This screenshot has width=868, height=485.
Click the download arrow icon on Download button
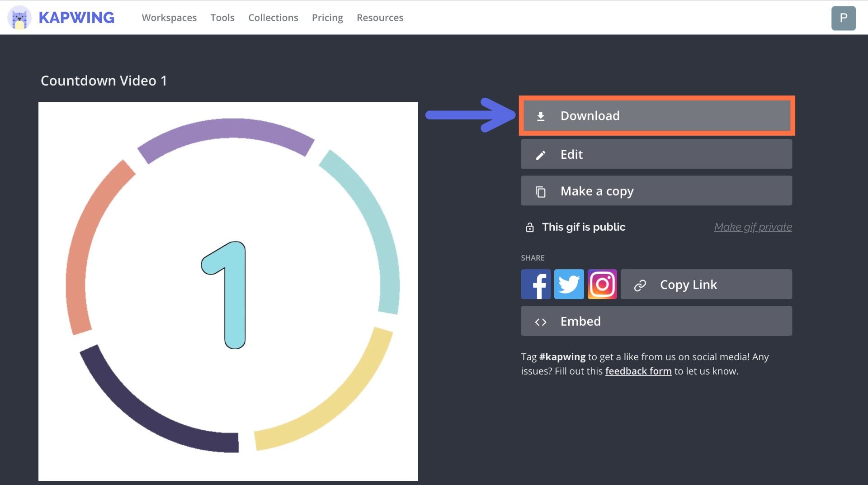coord(542,116)
